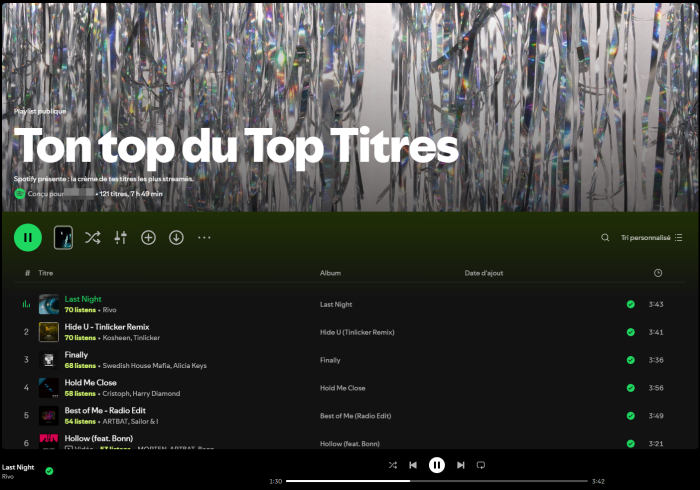Screen dimensions: 700x490
Task: Open the Finally album link
Action: (330, 360)
